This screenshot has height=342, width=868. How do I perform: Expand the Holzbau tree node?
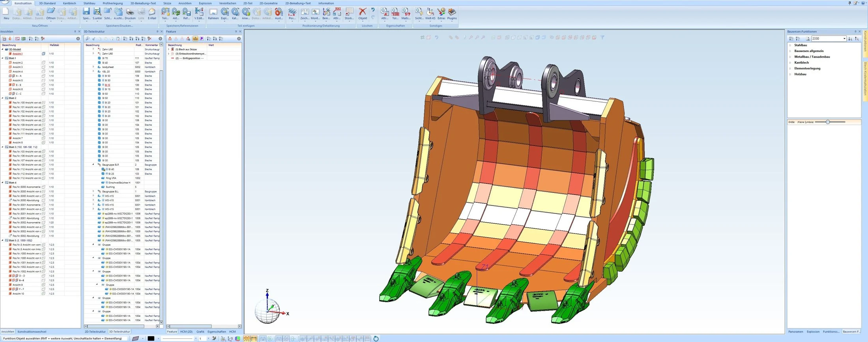pos(790,74)
